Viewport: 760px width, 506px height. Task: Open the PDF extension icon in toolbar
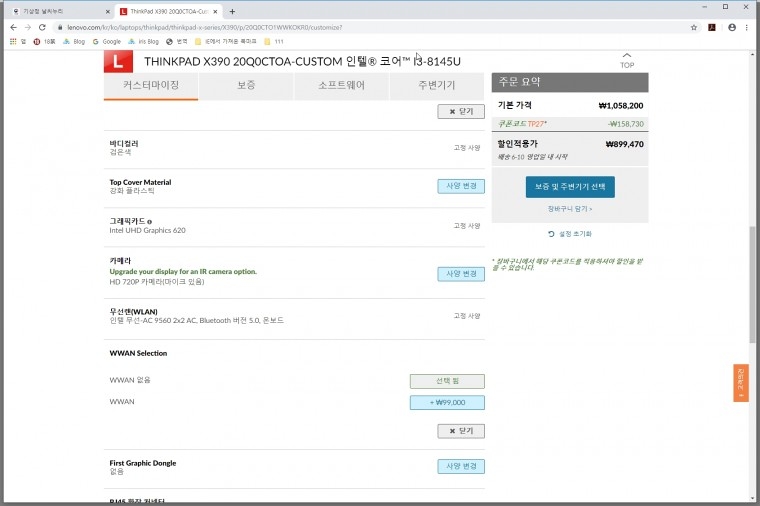tap(712, 28)
